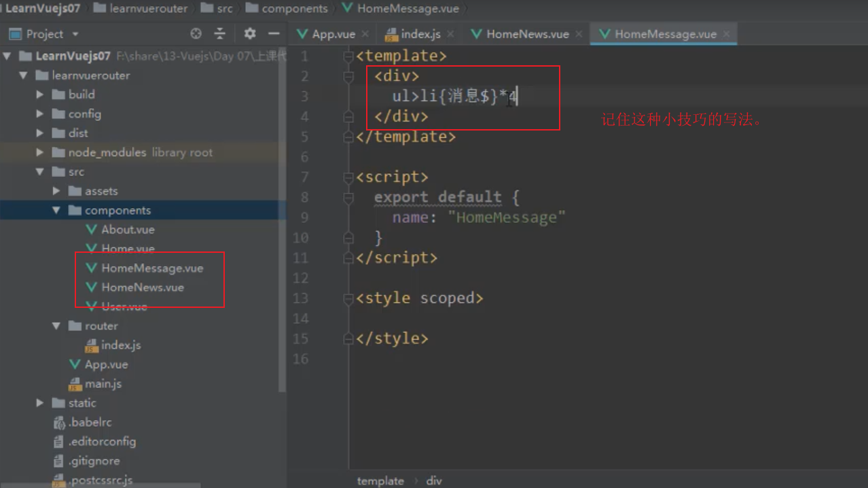This screenshot has height=488, width=868.
Task: Collapse the src folder
Action: [x=40, y=172]
